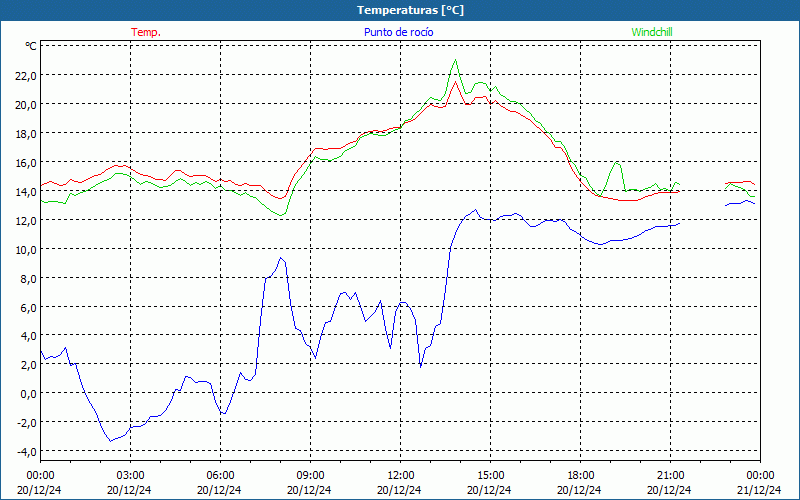Click the 20,0 y-axis value

(26, 105)
